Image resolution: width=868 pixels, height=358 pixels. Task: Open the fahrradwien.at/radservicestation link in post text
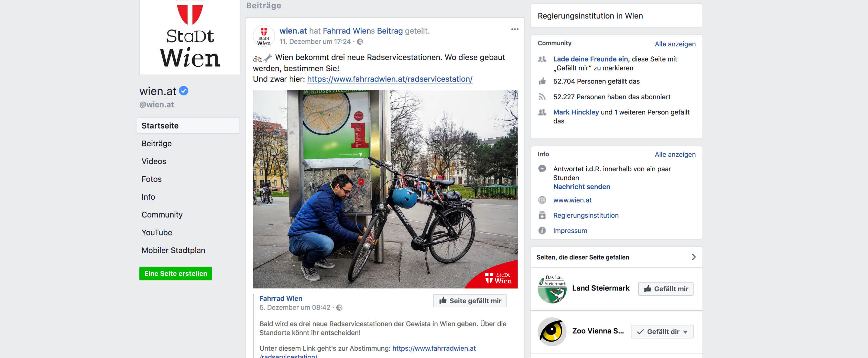pyautogui.click(x=390, y=79)
